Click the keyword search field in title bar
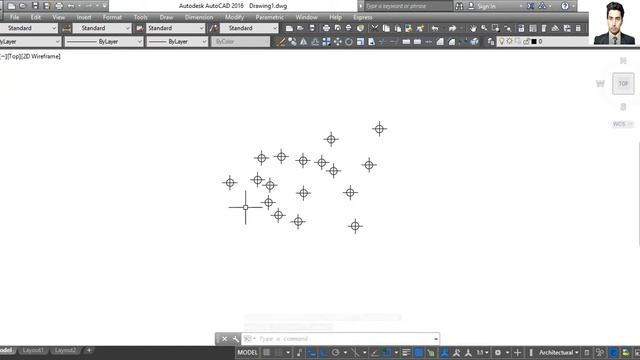The height and width of the screenshot is (360, 640). coord(408,6)
